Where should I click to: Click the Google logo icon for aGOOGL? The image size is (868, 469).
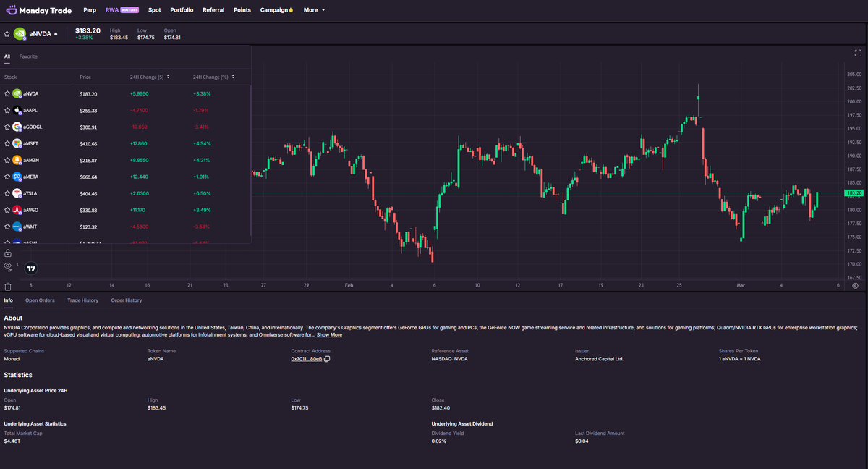(x=17, y=127)
